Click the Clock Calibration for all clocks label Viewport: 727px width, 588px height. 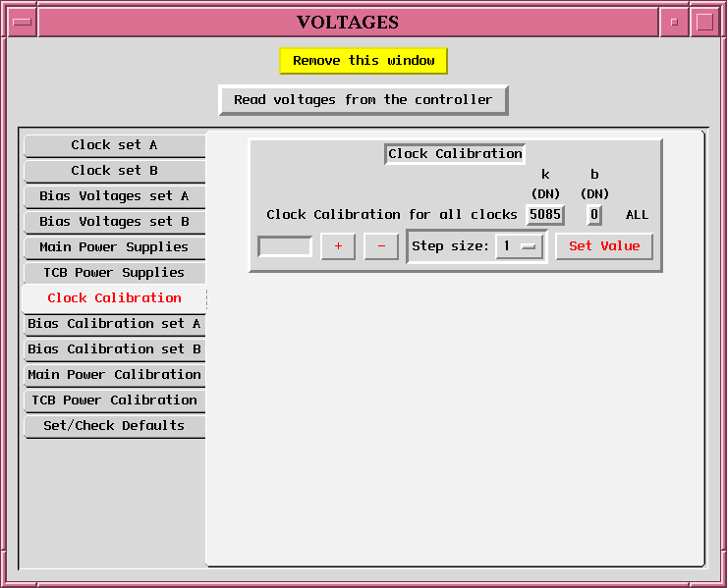(x=391, y=215)
